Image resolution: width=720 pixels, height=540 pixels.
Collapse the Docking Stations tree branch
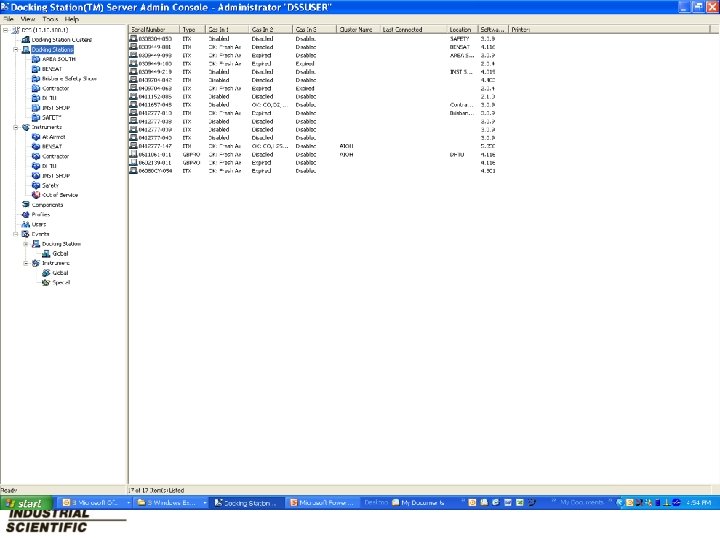[16, 49]
